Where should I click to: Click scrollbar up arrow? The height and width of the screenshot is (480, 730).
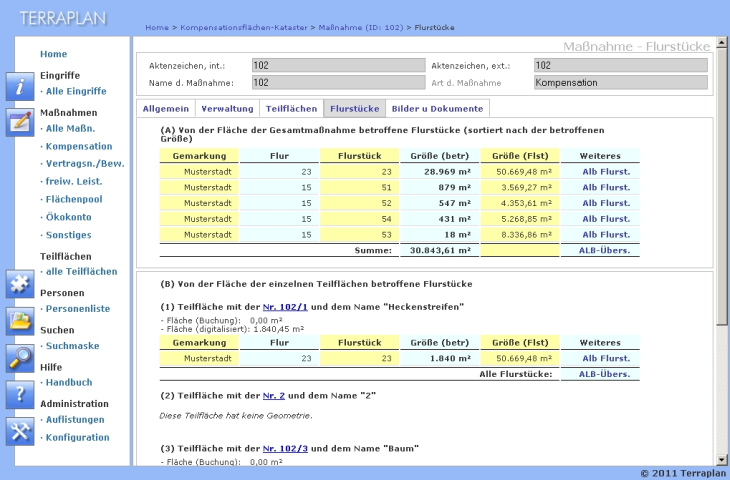722,42
